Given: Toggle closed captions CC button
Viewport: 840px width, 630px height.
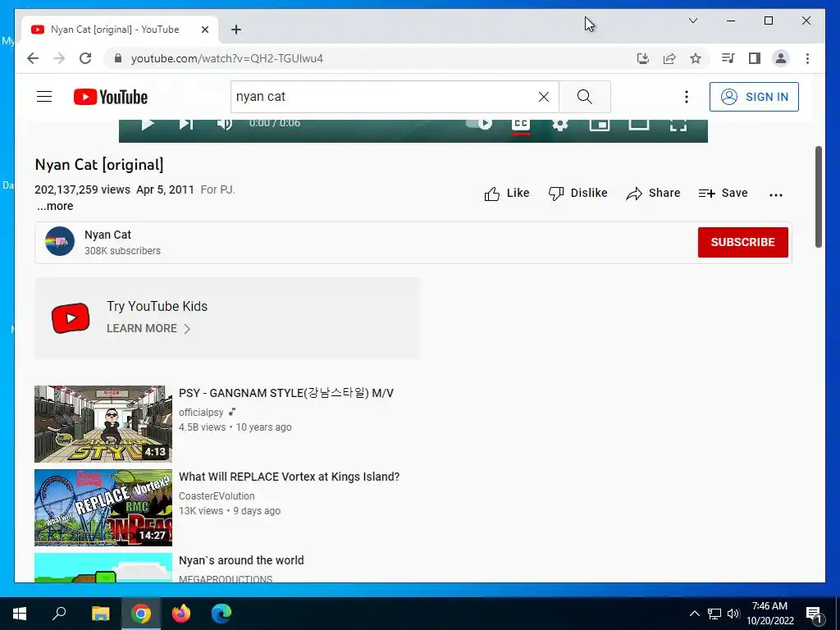Looking at the screenshot, I should pos(521,125).
